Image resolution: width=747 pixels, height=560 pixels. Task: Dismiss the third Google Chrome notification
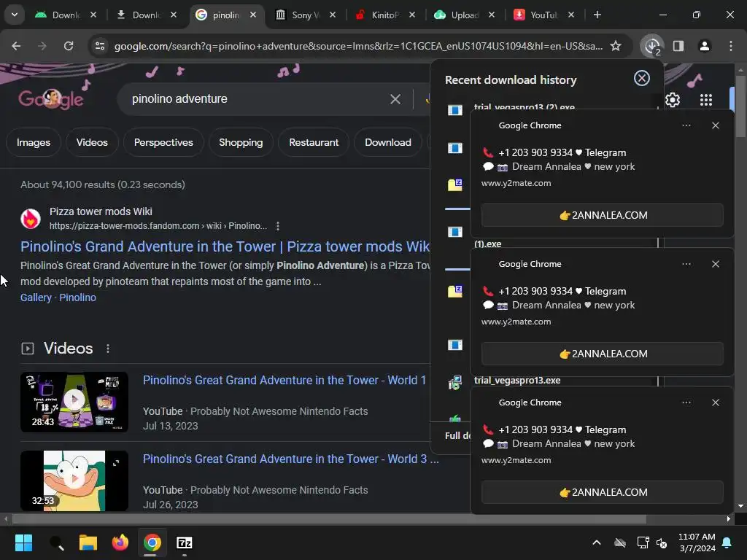716,402
